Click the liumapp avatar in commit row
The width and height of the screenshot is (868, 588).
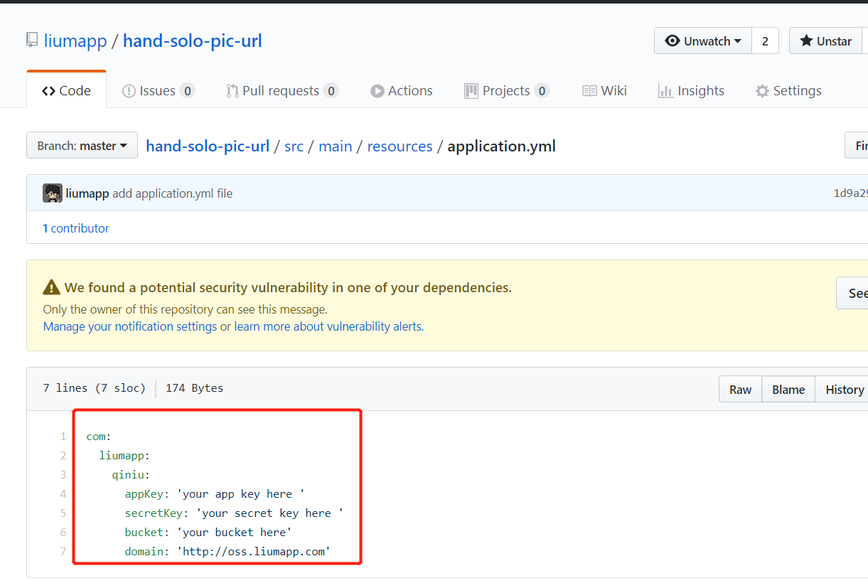53,193
